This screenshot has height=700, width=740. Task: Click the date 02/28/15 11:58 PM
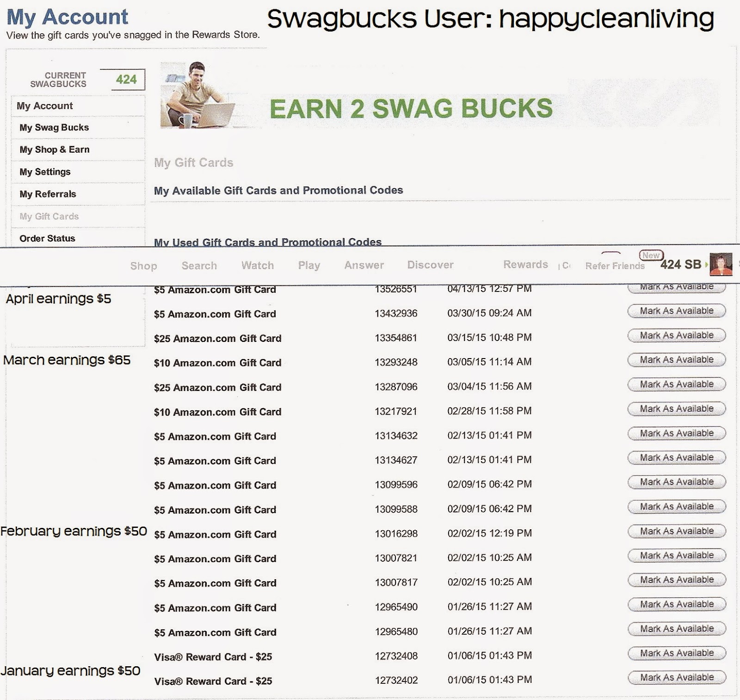[489, 411]
